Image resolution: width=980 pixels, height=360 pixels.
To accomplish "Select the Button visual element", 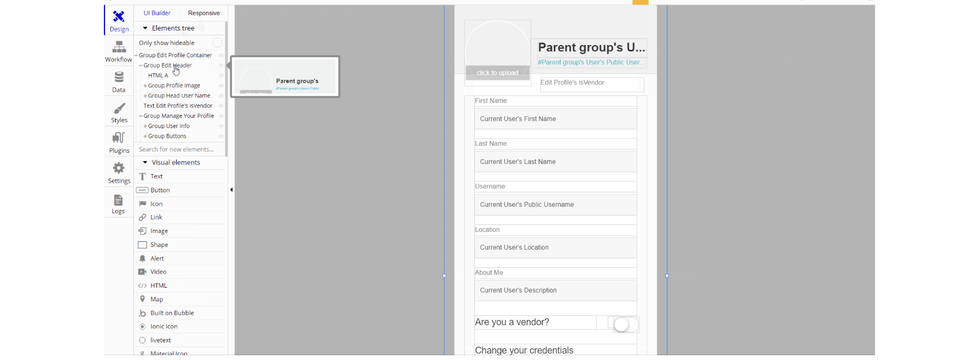I will click(x=160, y=190).
